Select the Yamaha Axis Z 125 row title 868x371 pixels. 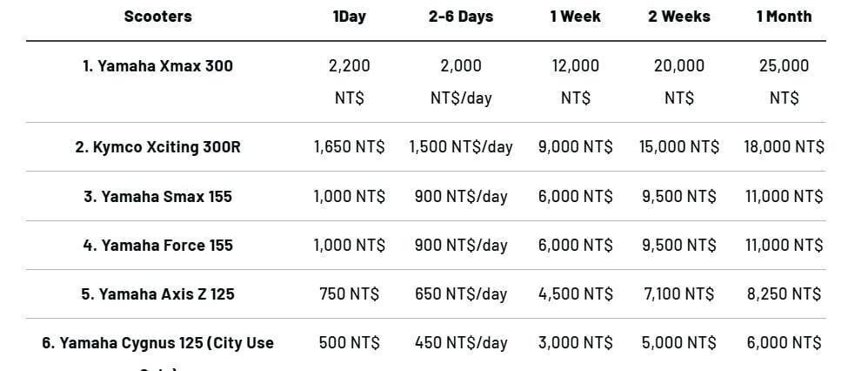[157, 293]
